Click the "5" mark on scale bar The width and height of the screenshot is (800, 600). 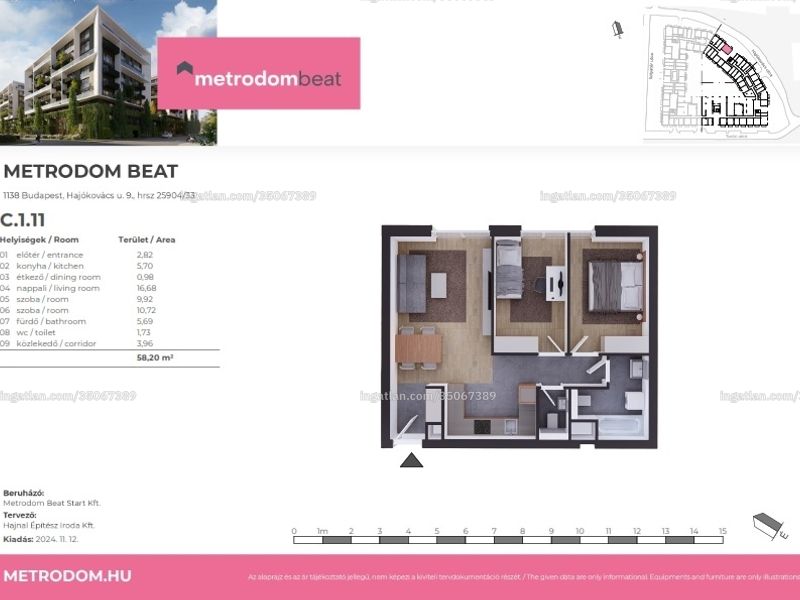[437, 531]
